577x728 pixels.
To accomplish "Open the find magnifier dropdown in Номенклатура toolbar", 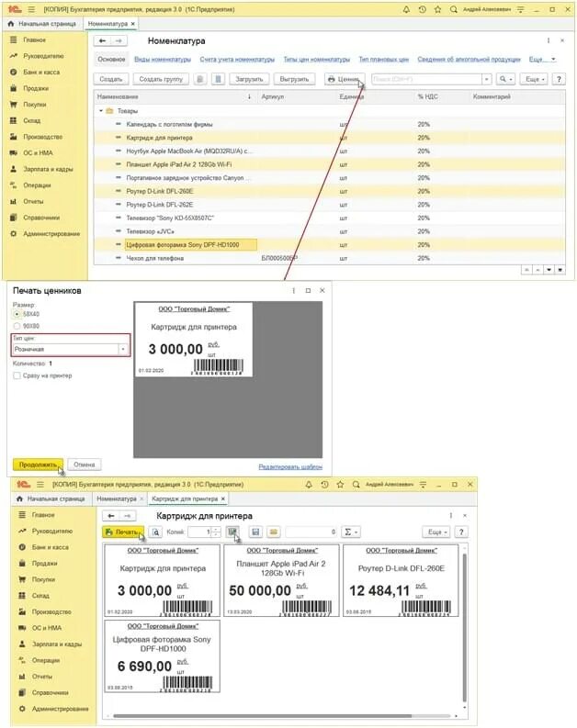I will (505, 79).
